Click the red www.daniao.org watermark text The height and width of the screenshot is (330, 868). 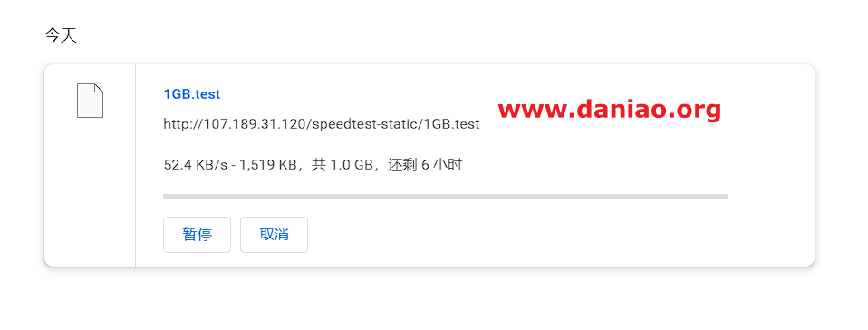(x=609, y=110)
